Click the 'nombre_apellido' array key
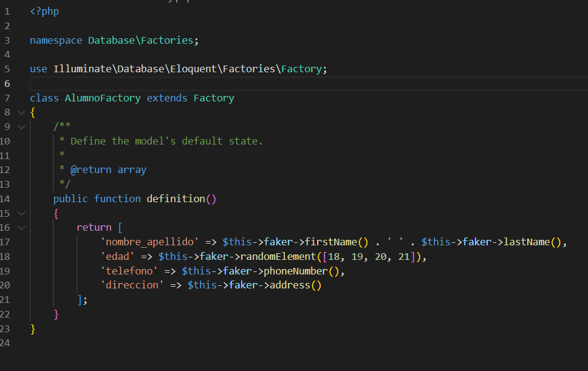The width and height of the screenshot is (588, 371). click(x=149, y=242)
